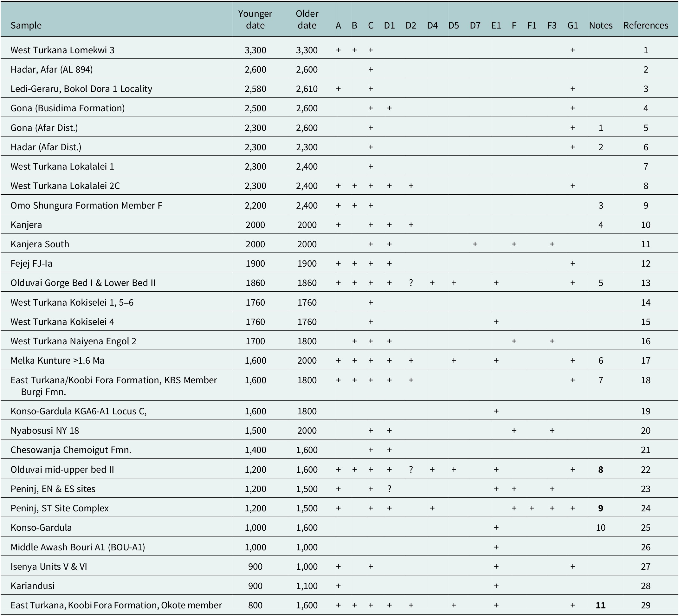Click the "Peninj, EN & ES sites" sample
Viewport: 679px width, 616px height.
pyautogui.click(x=53, y=489)
